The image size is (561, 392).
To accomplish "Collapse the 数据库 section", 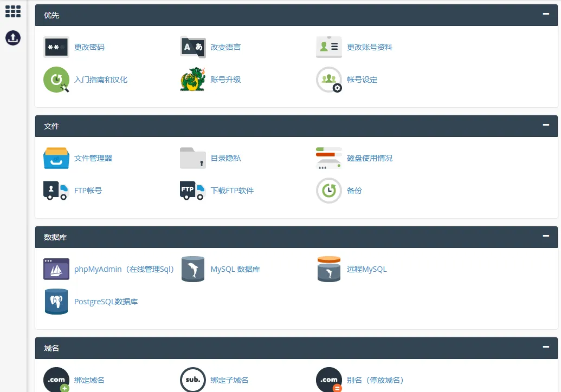I will [546, 236].
